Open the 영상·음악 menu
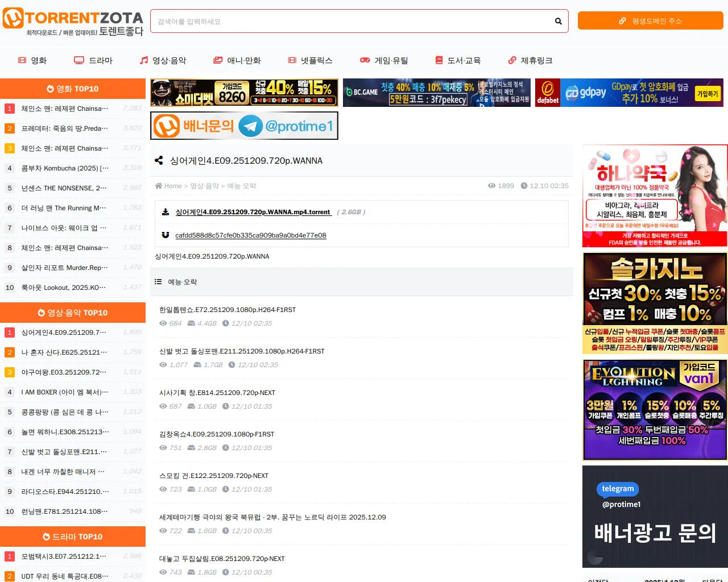This screenshot has height=582, width=728. pos(163,60)
